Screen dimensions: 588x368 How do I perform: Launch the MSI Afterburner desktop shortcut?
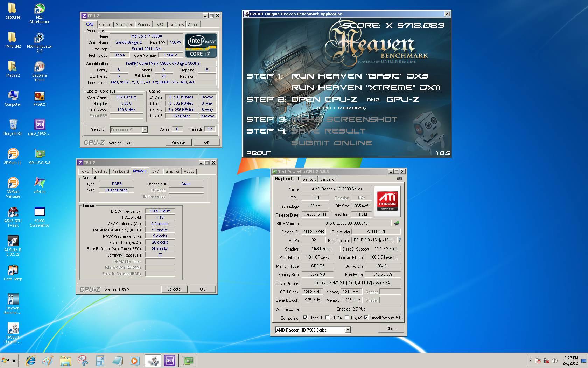pos(39,13)
